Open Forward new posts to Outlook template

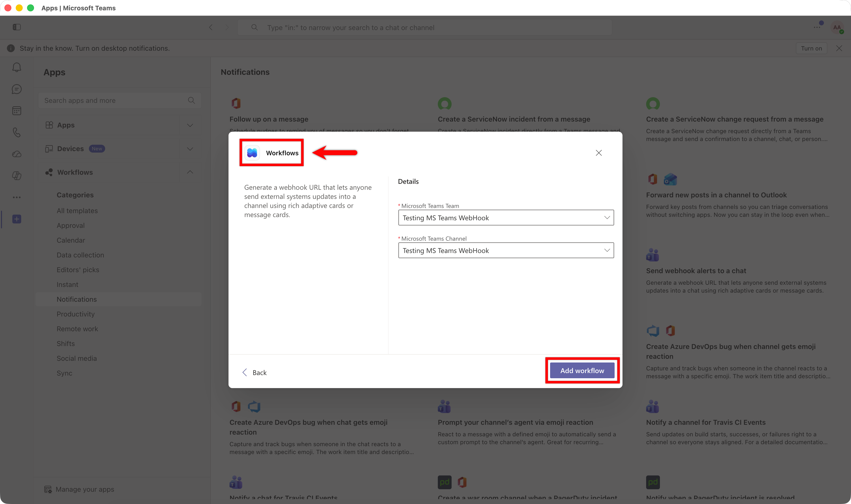716,195
